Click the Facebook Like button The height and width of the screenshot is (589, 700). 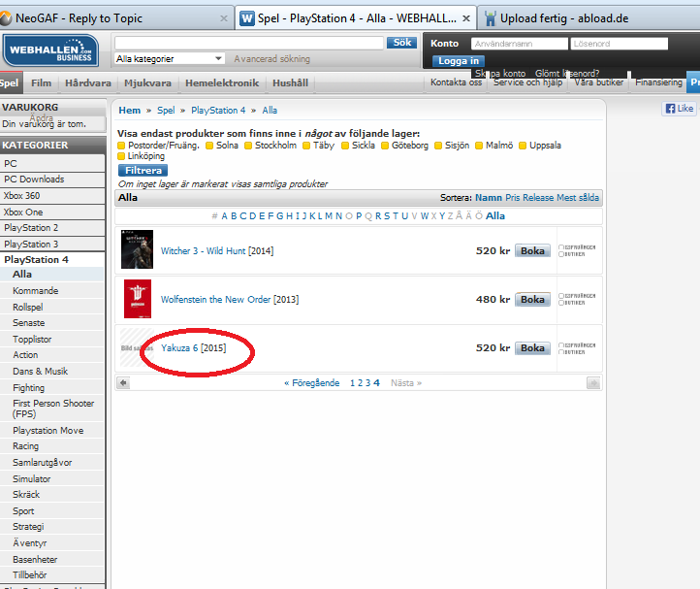tap(679, 109)
